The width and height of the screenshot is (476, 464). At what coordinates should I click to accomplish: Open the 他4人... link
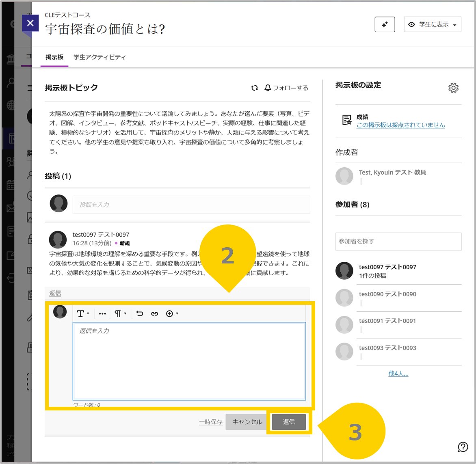pyautogui.click(x=398, y=373)
